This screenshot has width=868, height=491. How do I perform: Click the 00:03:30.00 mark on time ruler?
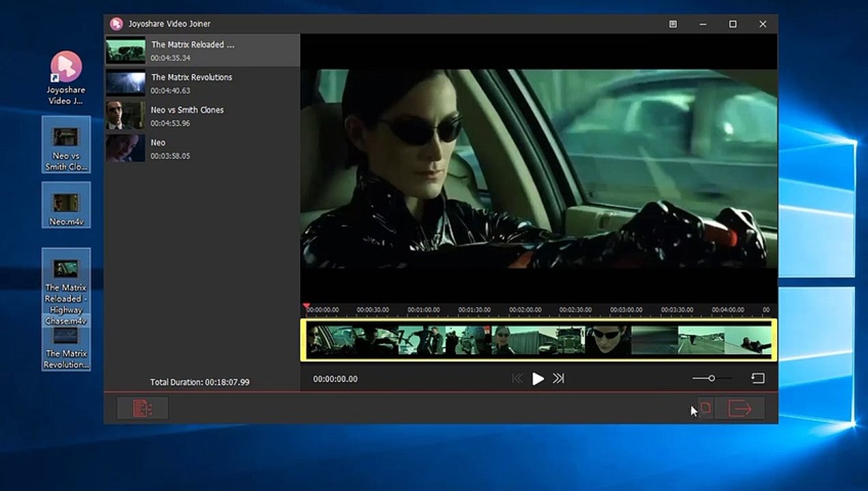click(677, 310)
